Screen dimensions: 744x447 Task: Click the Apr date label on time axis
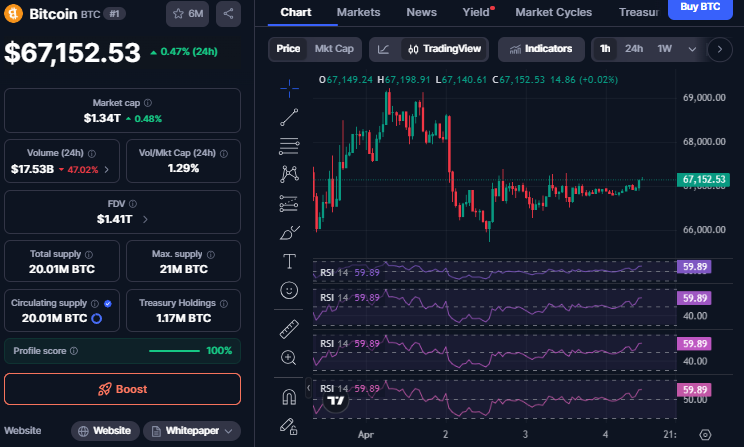point(366,435)
